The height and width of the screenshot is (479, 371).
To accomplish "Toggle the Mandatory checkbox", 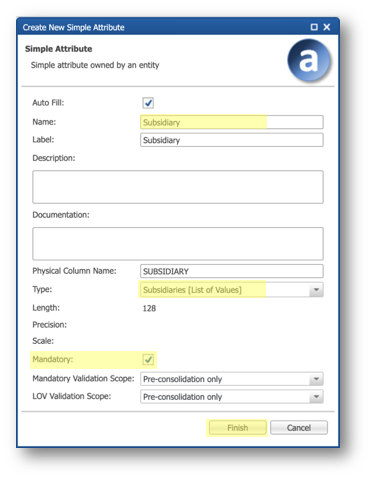I will click(x=148, y=359).
